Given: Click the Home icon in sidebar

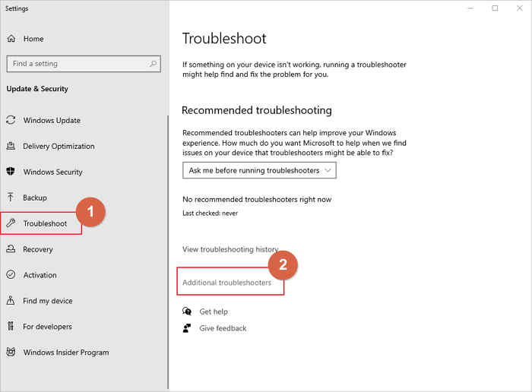Looking at the screenshot, I should (11, 39).
